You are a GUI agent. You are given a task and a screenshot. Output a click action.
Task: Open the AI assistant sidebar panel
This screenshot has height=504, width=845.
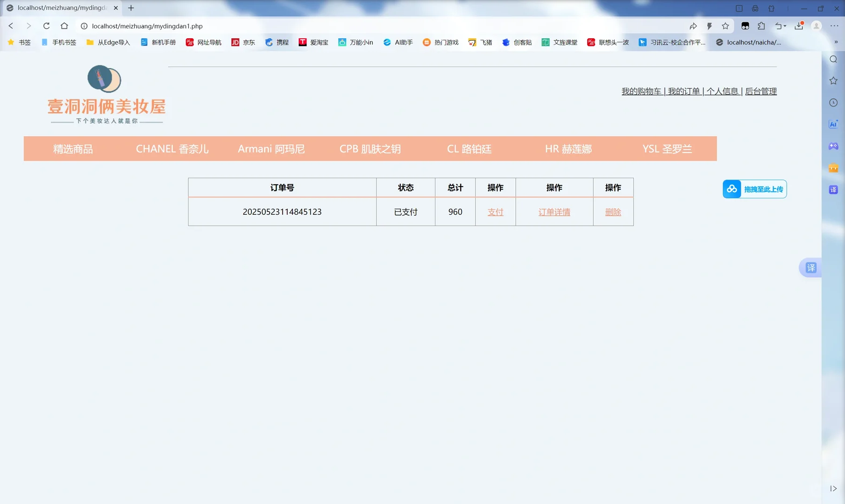coord(833,124)
